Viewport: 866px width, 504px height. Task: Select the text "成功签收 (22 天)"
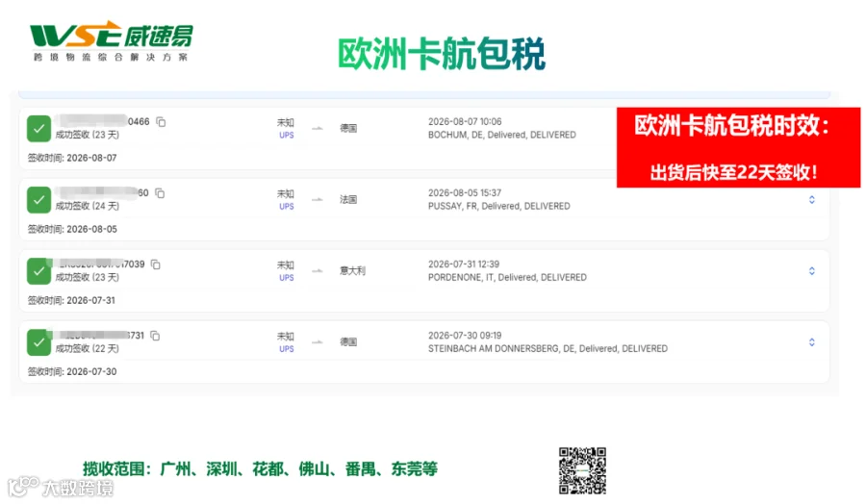pos(88,348)
